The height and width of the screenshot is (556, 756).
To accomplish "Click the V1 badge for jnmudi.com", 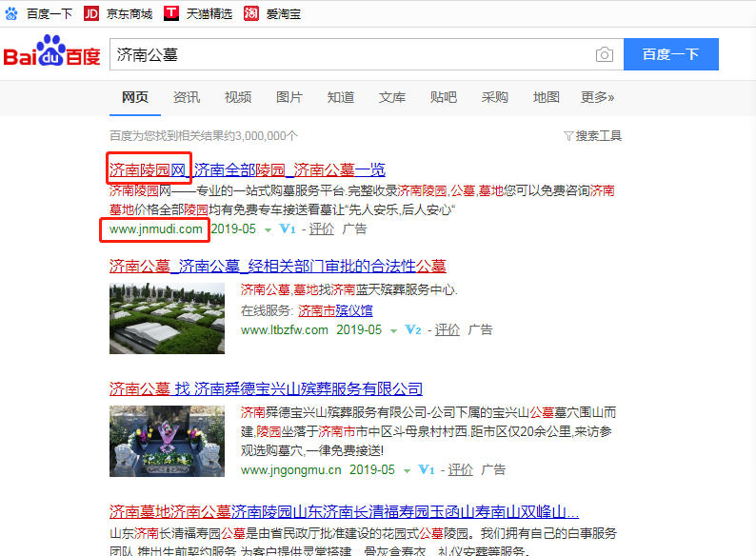I will click(288, 229).
